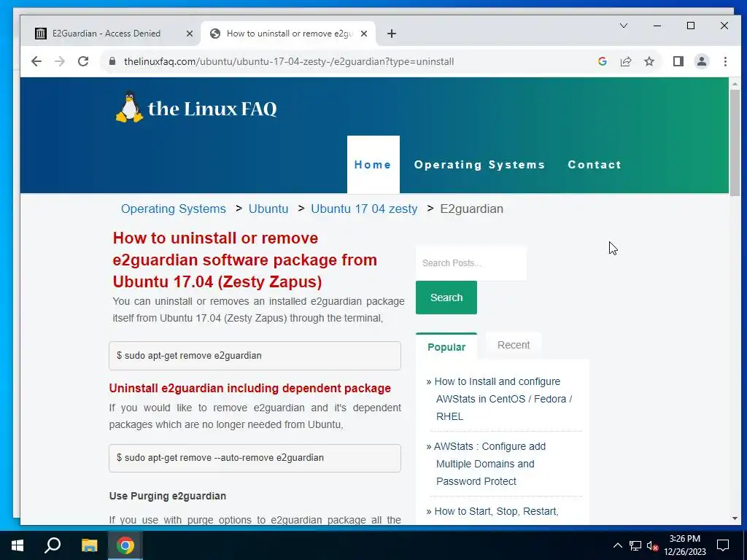Viewport: 747px width, 560px height.
Task: Close the How to uninstall tab
Action: 363,34
